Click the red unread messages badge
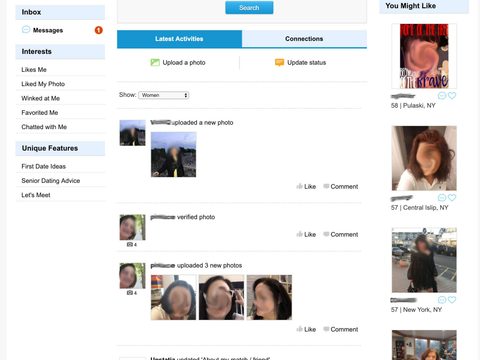 [99, 30]
